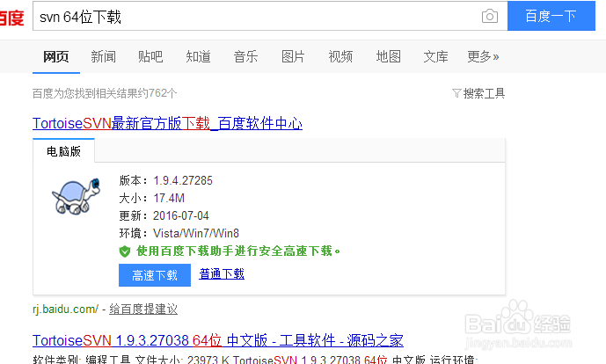Screen dimensions: 606x364
Task: Open TortoiseSVN 1.9.3.27038 64位 中文版 link
Action: [218, 340]
